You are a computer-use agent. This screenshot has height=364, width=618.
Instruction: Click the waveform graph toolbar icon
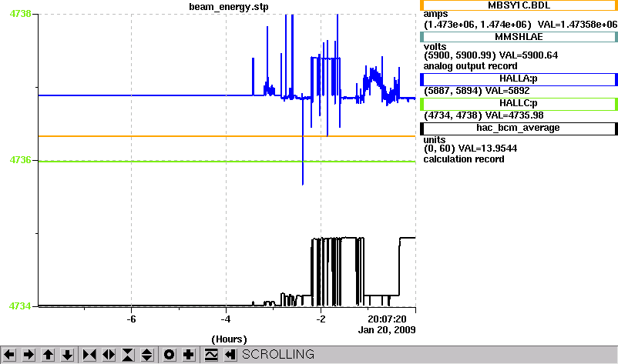pyautogui.click(x=211, y=355)
